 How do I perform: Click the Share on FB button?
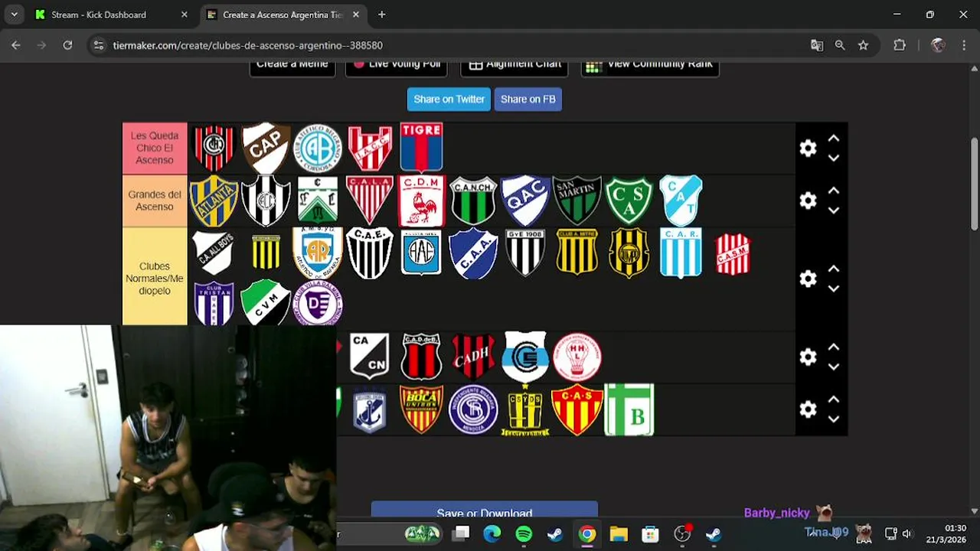[x=528, y=99]
